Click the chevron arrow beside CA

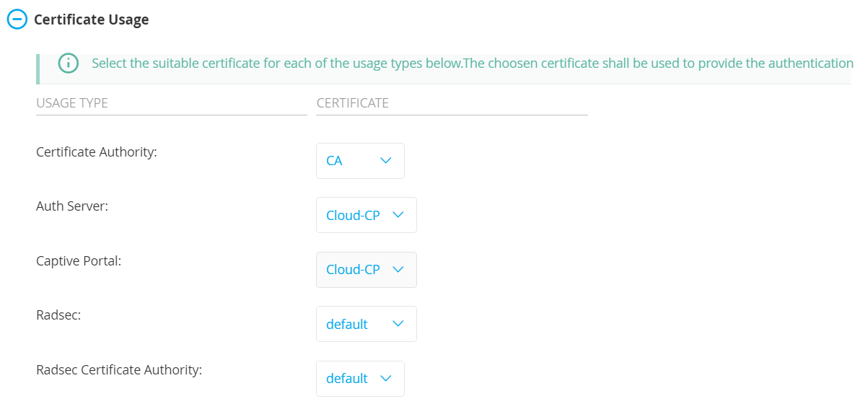[386, 161]
